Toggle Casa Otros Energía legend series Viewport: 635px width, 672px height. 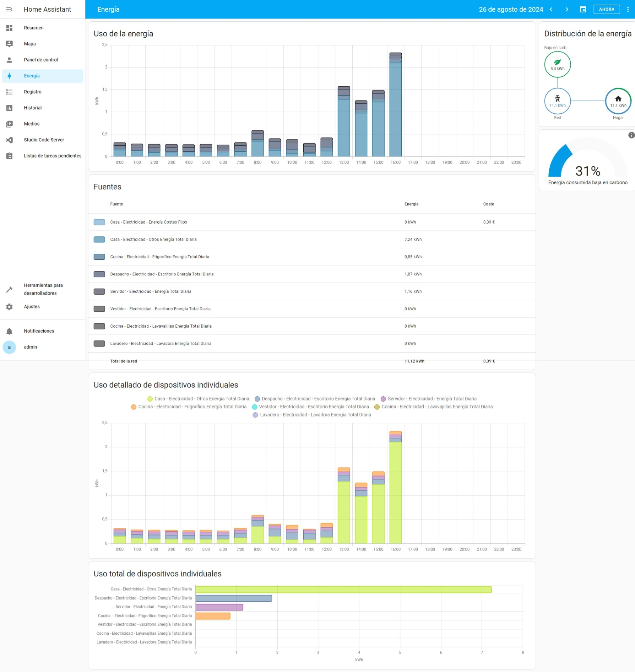(x=198, y=399)
